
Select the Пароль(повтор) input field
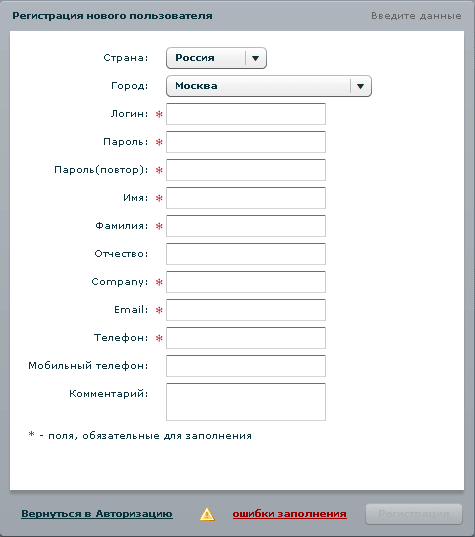tap(246, 170)
